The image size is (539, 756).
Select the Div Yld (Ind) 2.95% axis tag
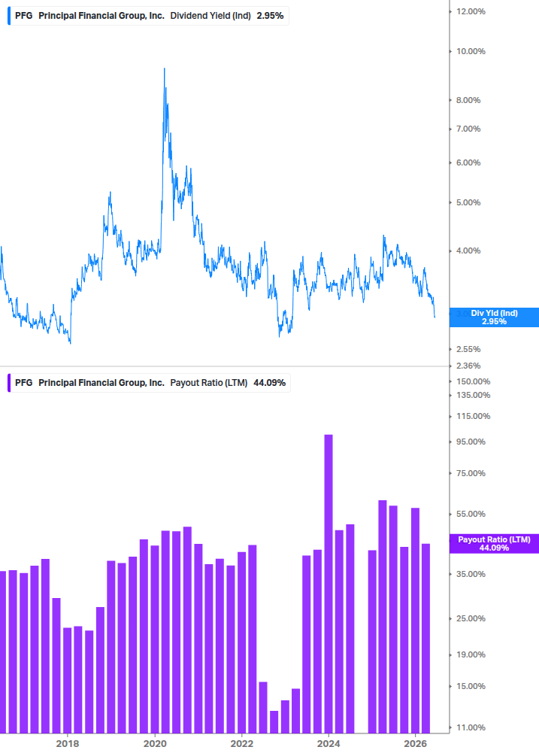(494, 317)
